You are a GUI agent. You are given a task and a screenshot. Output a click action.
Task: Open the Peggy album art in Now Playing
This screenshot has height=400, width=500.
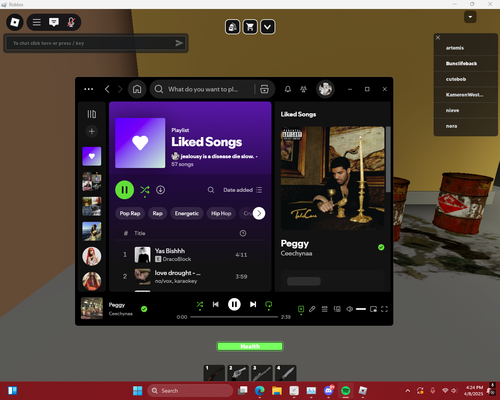point(333,178)
